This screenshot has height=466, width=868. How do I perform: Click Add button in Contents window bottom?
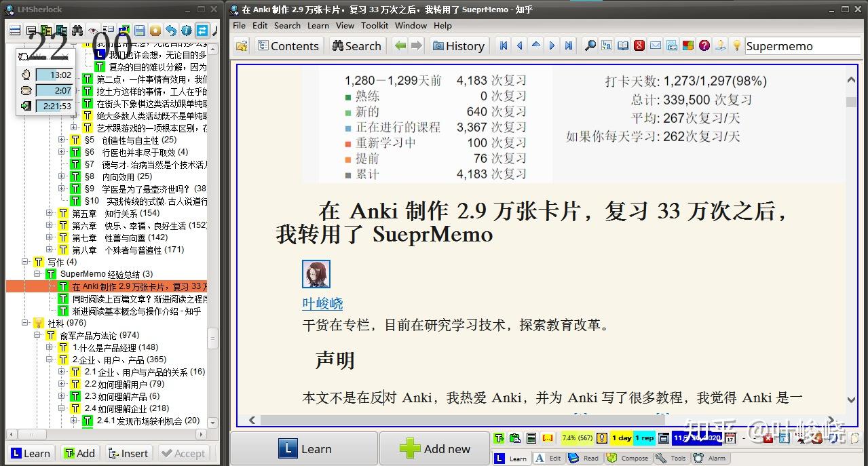click(79, 453)
